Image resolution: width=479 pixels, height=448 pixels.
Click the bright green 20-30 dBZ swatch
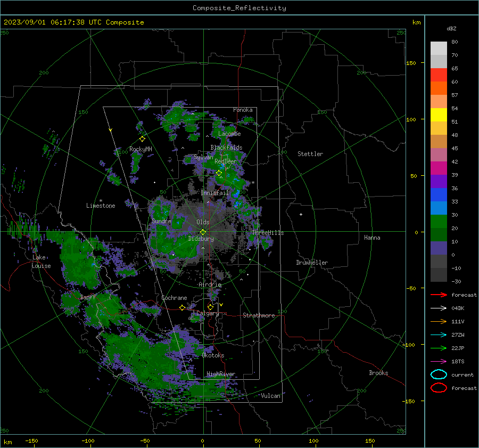439,222
